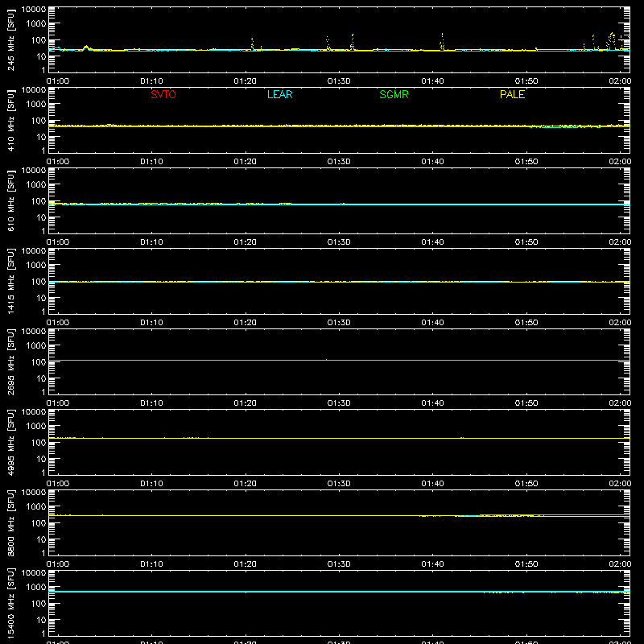Click 01:40 tick label below 1415 MHz plot
This screenshot has height=644, width=644.
[432, 323]
